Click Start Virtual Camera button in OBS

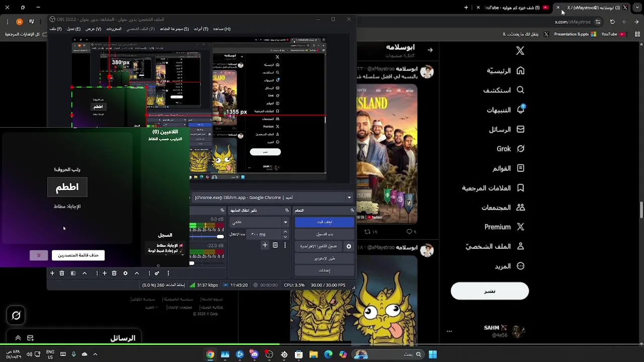[x=318, y=246]
